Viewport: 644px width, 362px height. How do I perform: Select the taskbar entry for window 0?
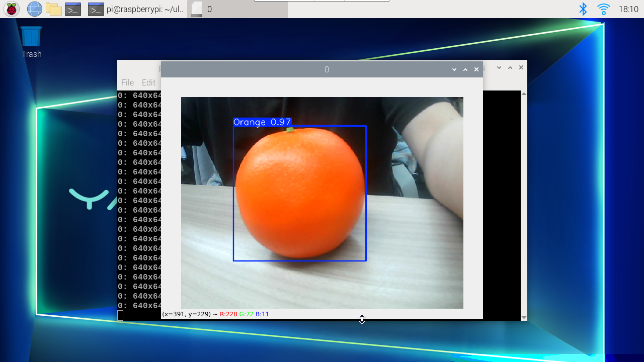pos(237,9)
